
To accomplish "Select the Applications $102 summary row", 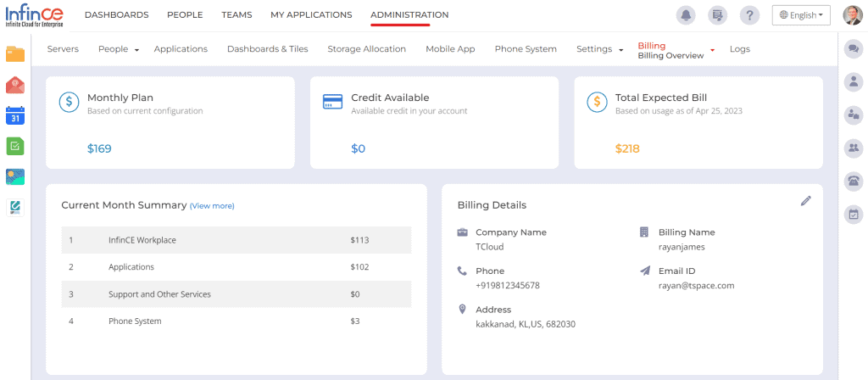I will pyautogui.click(x=236, y=267).
